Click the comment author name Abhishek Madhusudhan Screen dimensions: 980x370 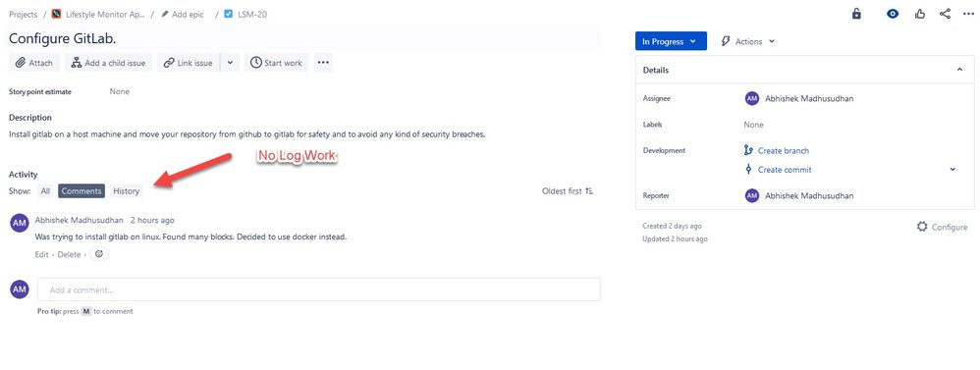(80, 220)
